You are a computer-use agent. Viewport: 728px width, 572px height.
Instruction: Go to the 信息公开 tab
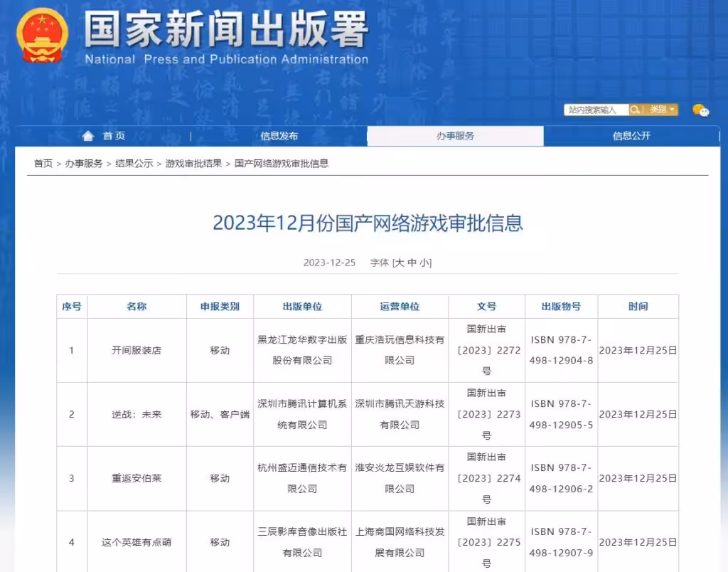coord(631,136)
